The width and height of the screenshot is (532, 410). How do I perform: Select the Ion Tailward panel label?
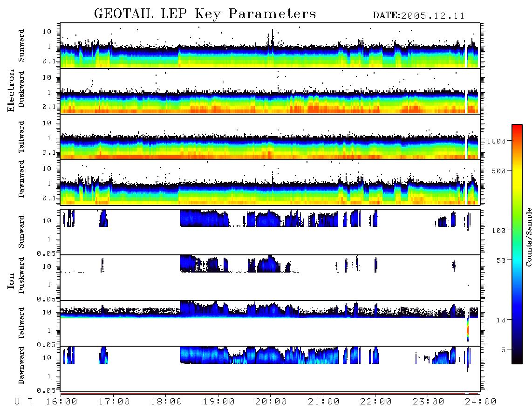(21, 323)
